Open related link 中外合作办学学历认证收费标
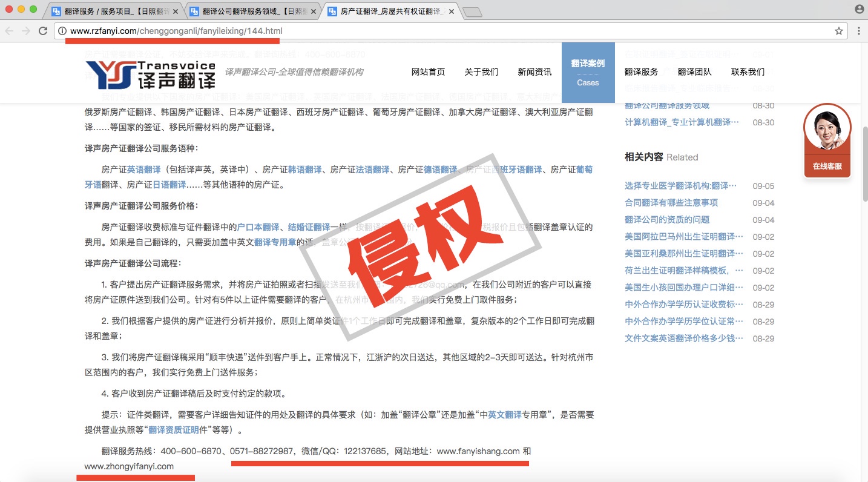The height and width of the screenshot is (482, 868). 684,305
